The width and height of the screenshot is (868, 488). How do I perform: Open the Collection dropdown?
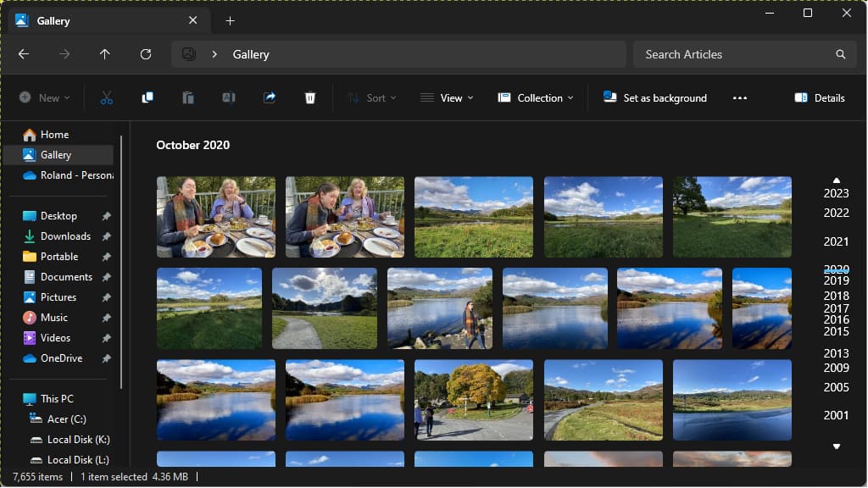[x=535, y=97]
